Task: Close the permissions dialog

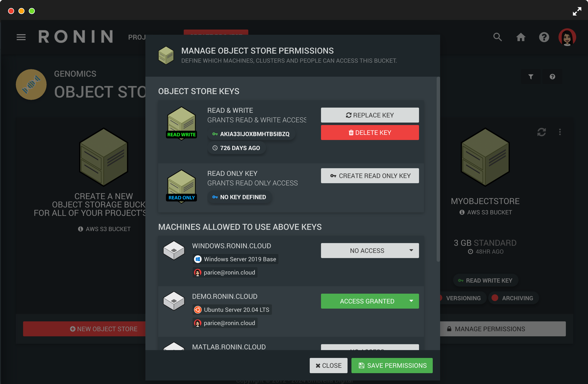Action: (328, 366)
